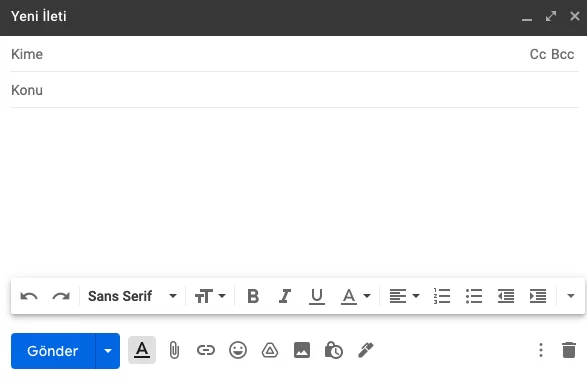Open the three-dot more options menu
The width and height of the screenshot is (587, 381).
541,350
